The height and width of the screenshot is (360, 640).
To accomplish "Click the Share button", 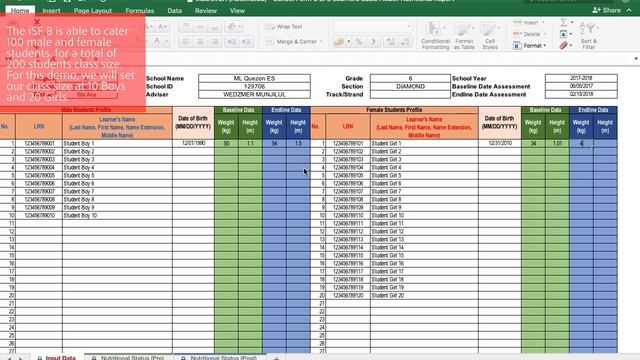I will click(606, 10).
